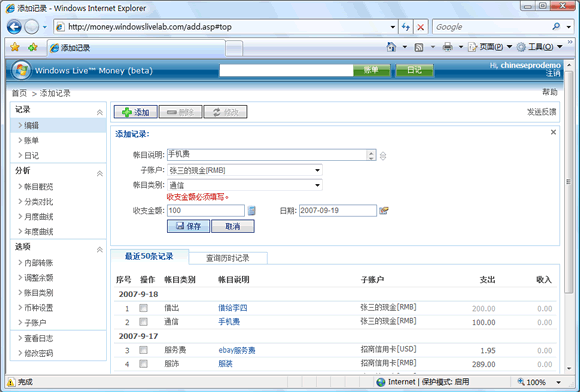Refresh the page using refresh icon

(x=406, y=27)
